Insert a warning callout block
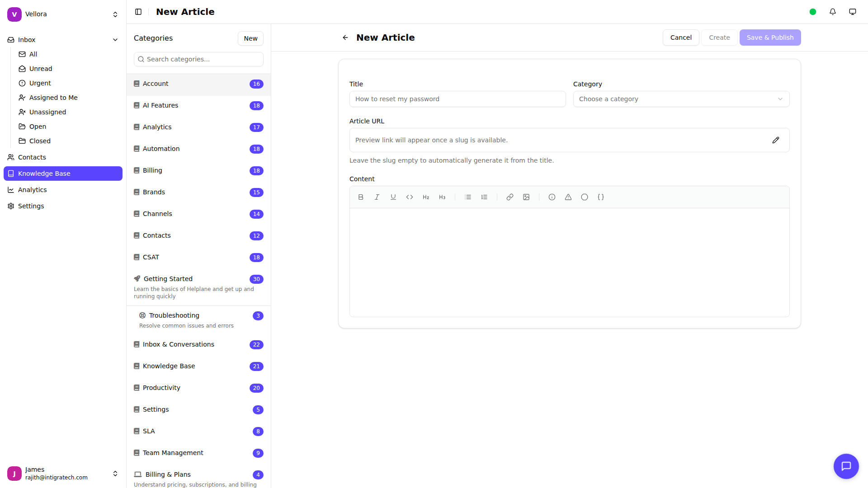Image resolution: width=868 pixels, height=488 pixels. point(568,197)
